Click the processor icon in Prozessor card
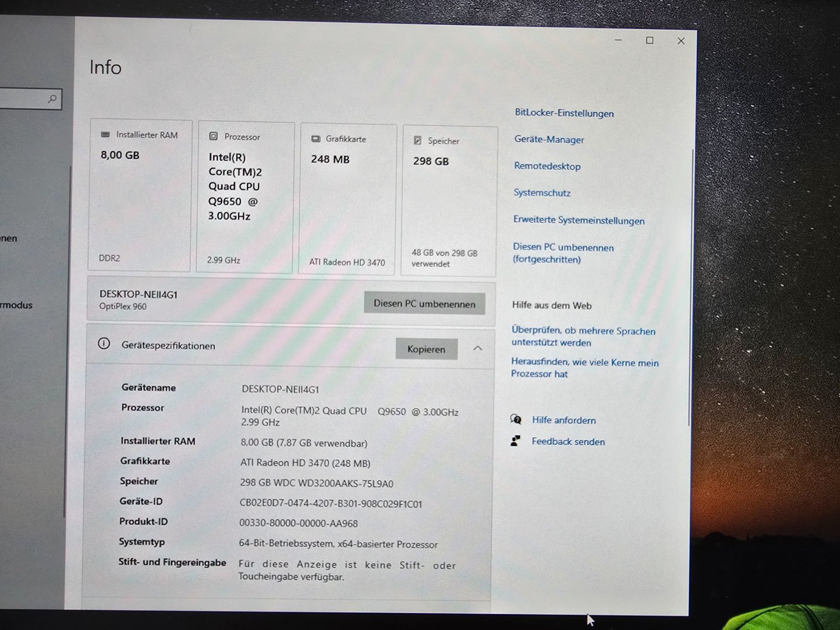 pyautogui.click(x=213, y=136)
